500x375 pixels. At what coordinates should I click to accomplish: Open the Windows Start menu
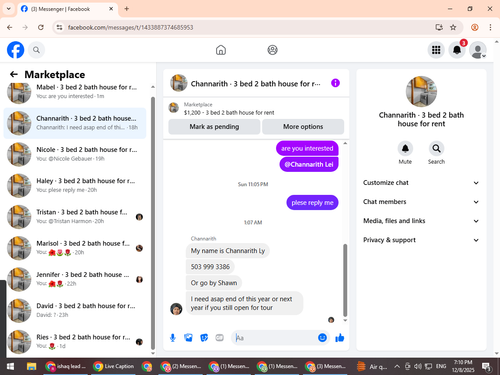[x=10, y=367]
